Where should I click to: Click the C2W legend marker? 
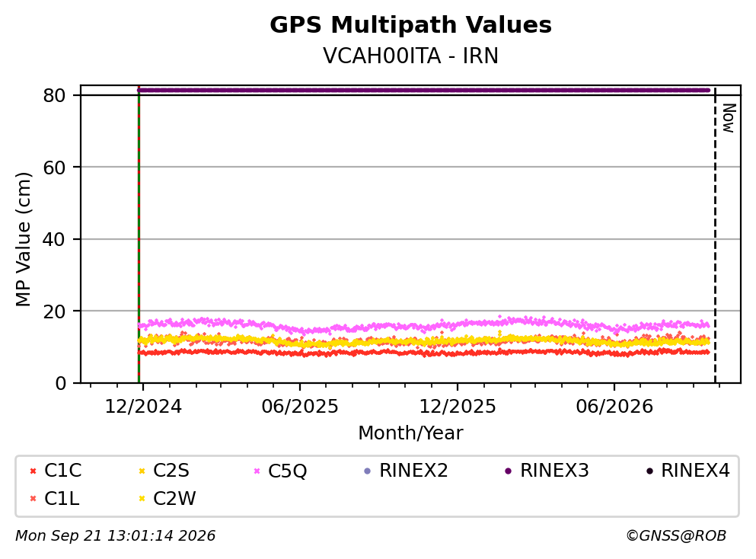(142, 499)
